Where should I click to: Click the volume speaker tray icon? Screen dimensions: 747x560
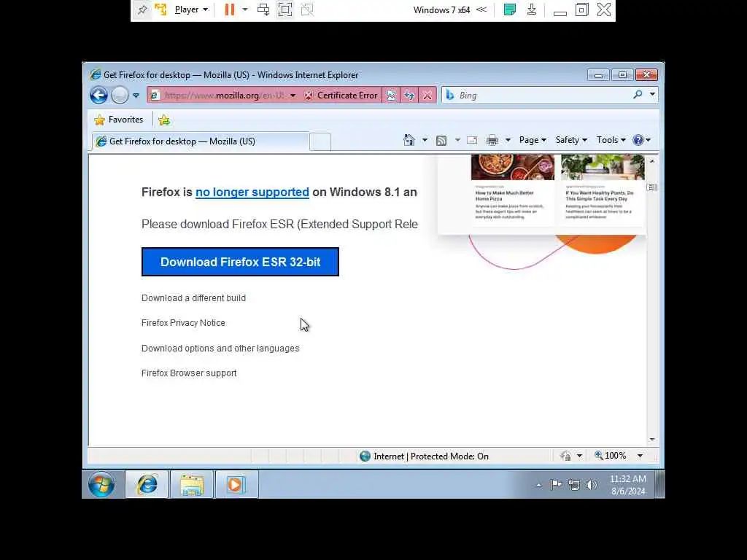[591, 485]
